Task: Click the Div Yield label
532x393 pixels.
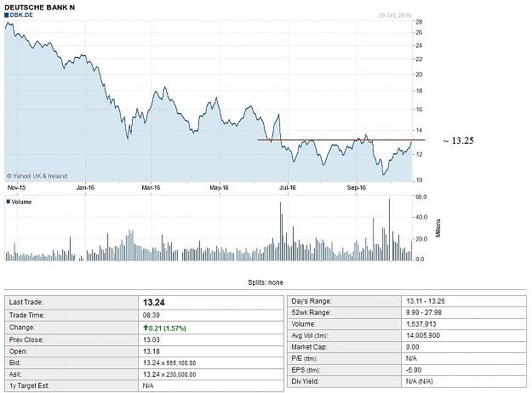Action: pyautogui.click(x=305, y=381)
